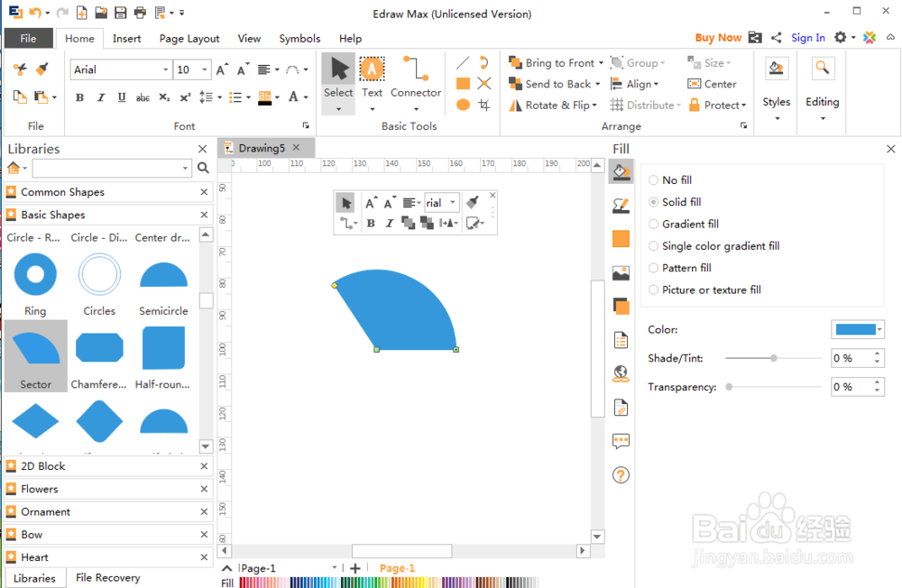Switch to the View tab
Viewport: 902px width, 588px height.
pos(249,39)
